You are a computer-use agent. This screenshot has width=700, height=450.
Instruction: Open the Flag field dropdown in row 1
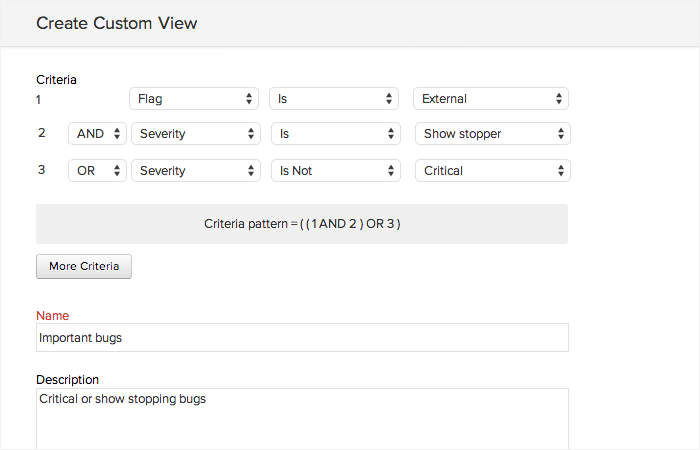tap(194, 99)
